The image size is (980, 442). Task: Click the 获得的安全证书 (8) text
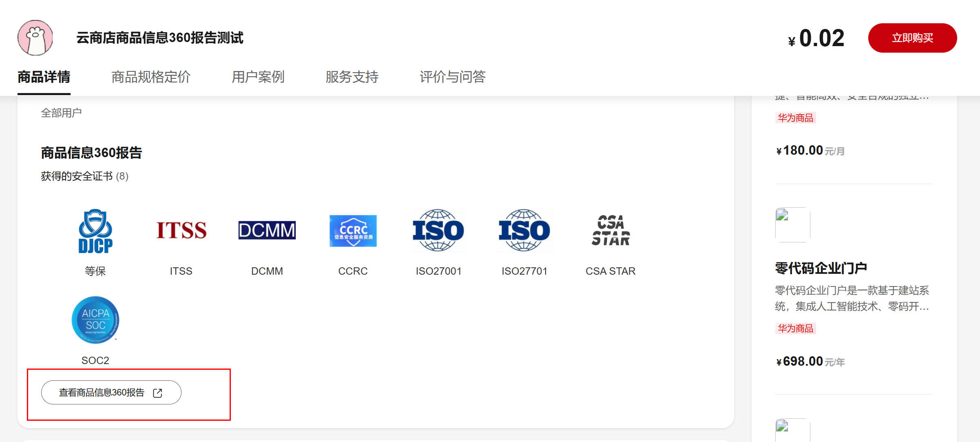pyautogui.click(x=85, y=176)
